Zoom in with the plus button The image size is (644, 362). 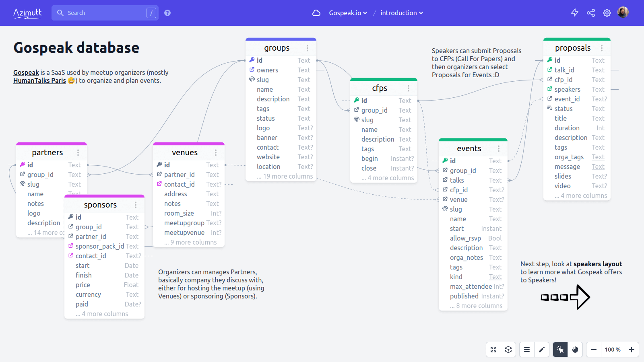pyautogui.click(x=632, y=350)
